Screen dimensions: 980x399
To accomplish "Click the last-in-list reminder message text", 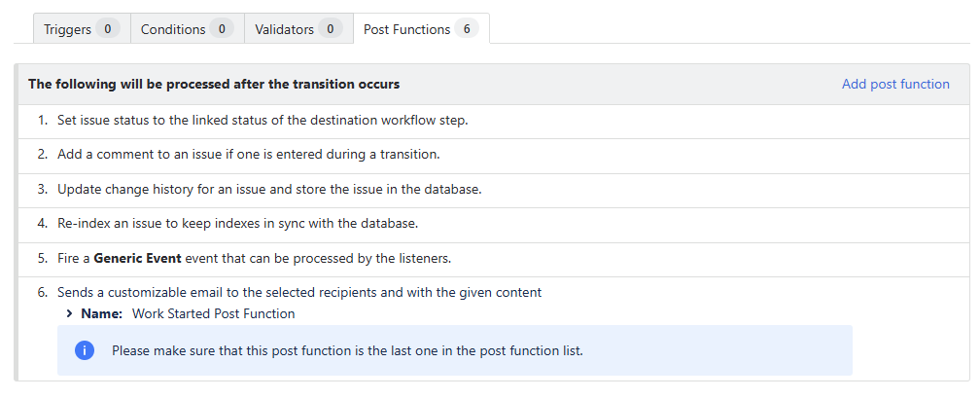I will tap(347, 350).
